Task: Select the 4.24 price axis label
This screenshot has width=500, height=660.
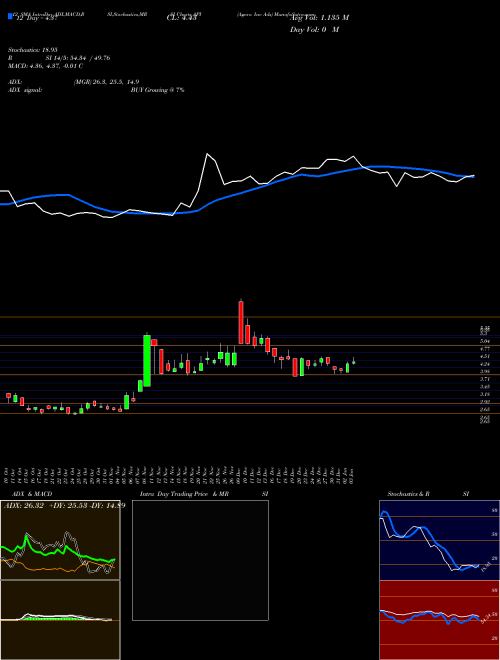Action: tap(485, 364)
